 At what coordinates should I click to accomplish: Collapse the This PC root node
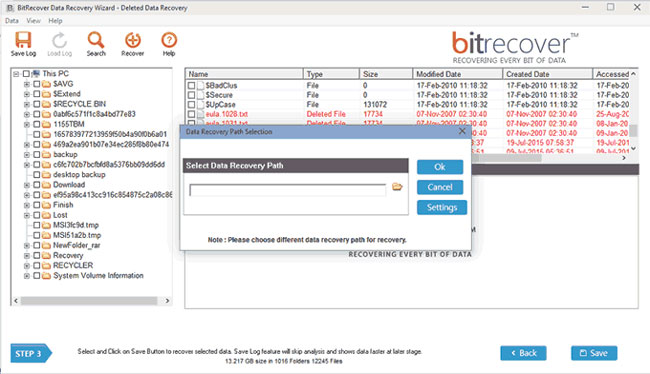tap(16, 74)
